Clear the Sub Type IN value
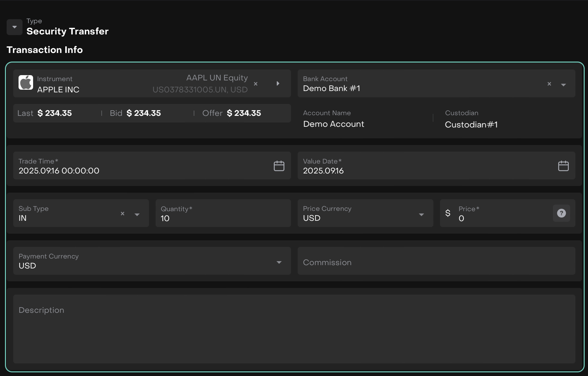 coord(122,213)
